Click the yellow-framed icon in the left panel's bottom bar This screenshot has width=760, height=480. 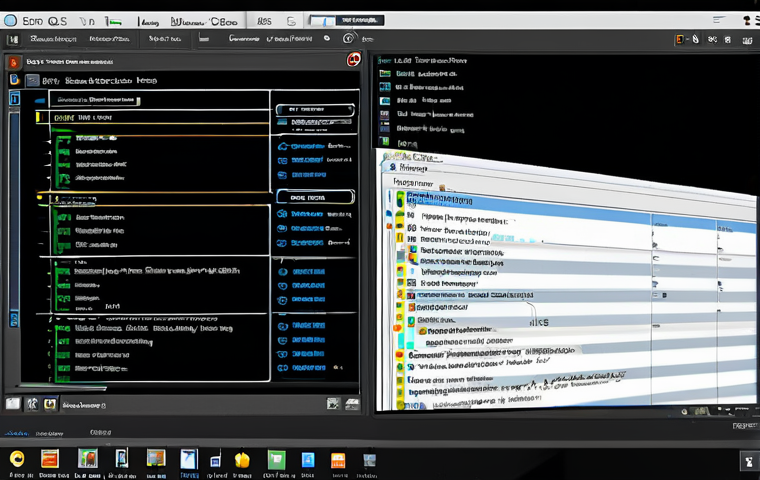pos(49,404)
